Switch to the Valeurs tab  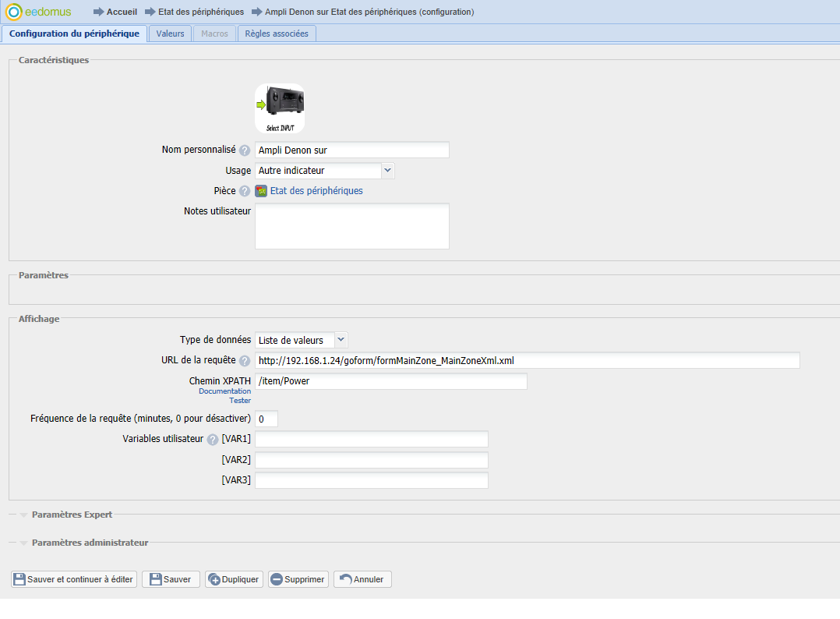coord(170,34)
